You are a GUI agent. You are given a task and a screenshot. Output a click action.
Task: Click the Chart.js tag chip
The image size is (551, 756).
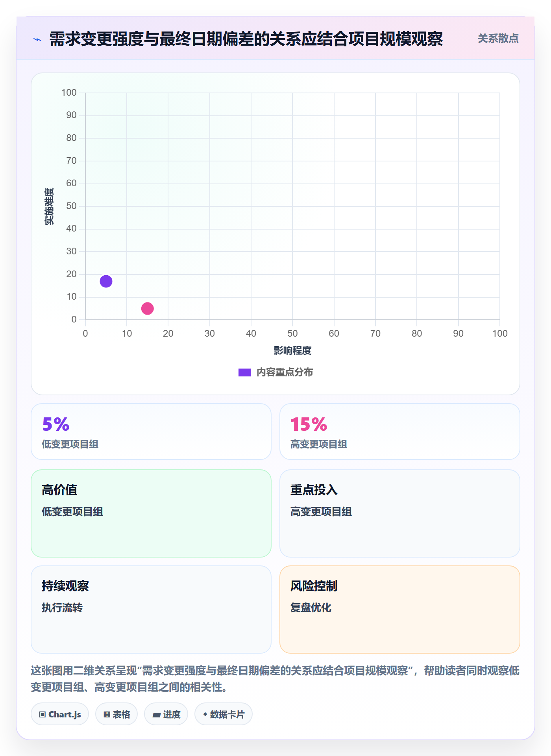click(60, 714)
